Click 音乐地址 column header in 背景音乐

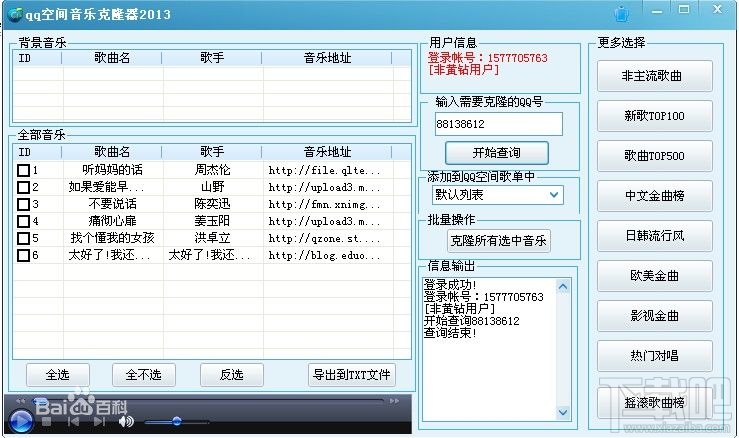click(x=327, y=58)
